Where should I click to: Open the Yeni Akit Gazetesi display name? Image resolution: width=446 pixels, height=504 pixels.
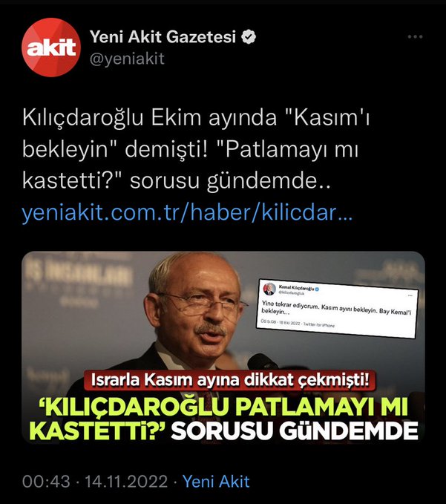click(163, 37)
